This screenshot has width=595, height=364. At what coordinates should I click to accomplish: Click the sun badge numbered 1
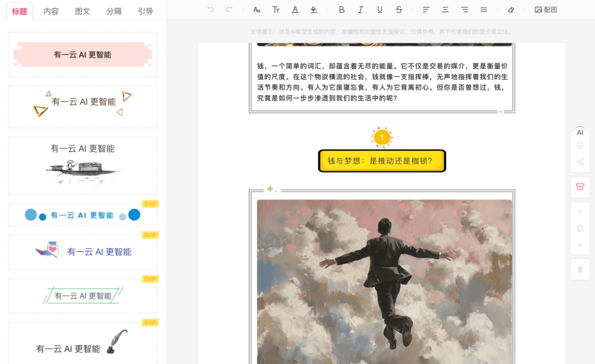[382, 137]
